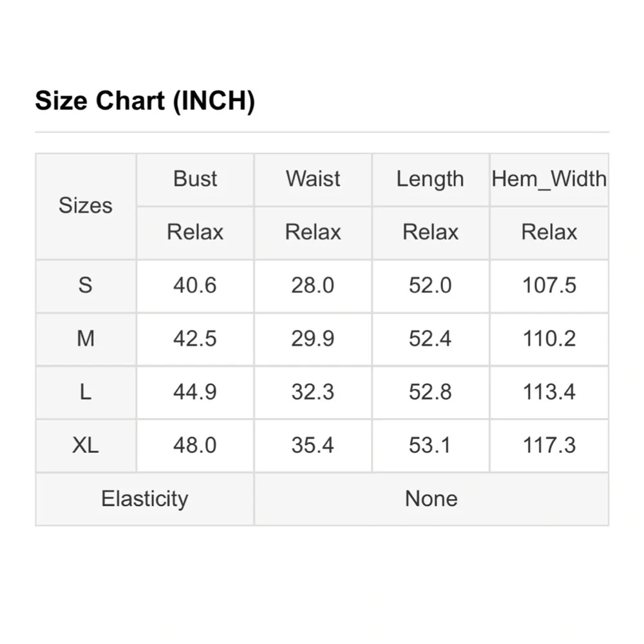Click the M size row label
The width and height of the screenshot is (644, 644).
click(86, 339)
